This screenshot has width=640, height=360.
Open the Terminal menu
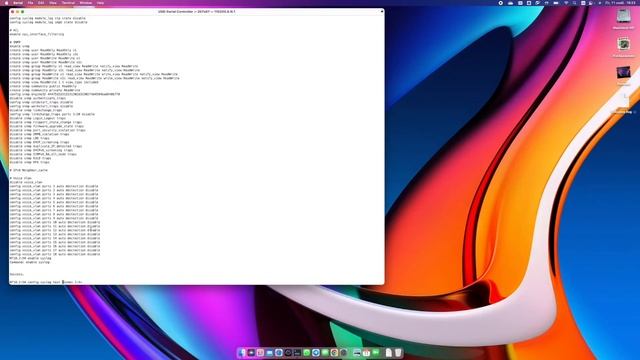point(68,3)
